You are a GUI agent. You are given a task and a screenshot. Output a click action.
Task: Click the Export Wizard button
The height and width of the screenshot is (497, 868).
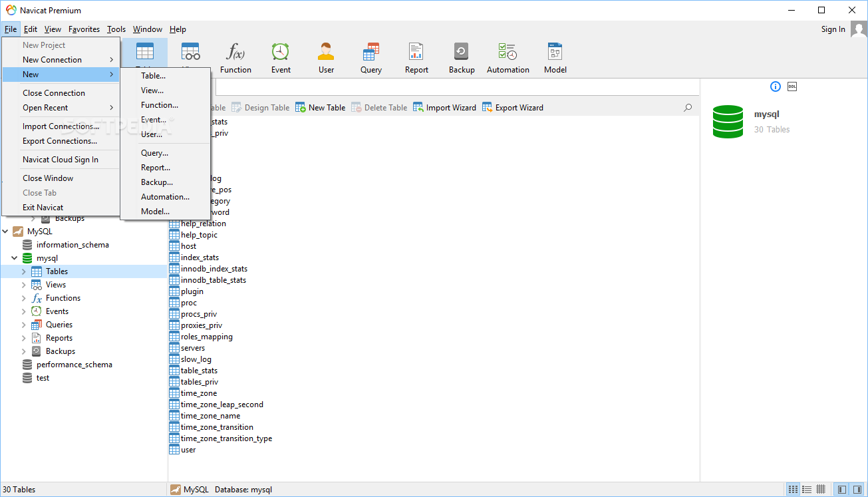(x=513, y=107)
